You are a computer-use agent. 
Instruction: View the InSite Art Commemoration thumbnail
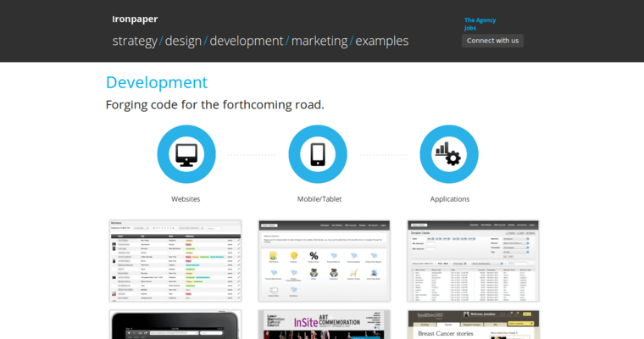[x=324, y=325]
